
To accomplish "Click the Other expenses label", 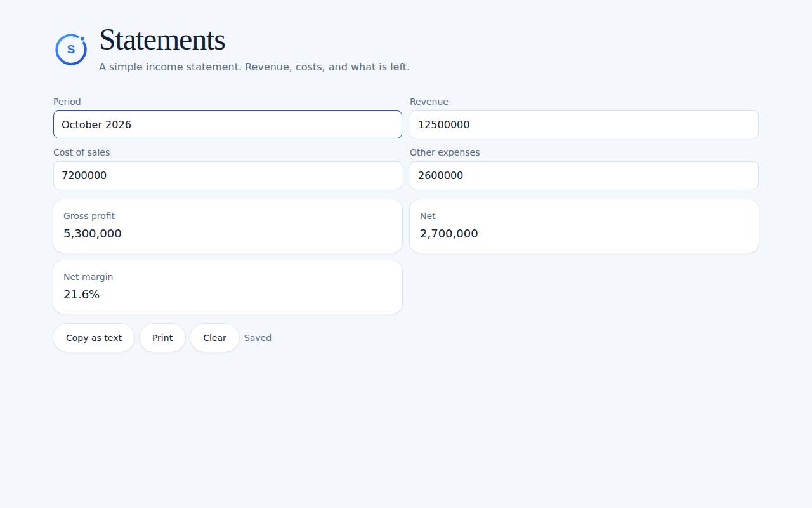I will coord(445,152).
